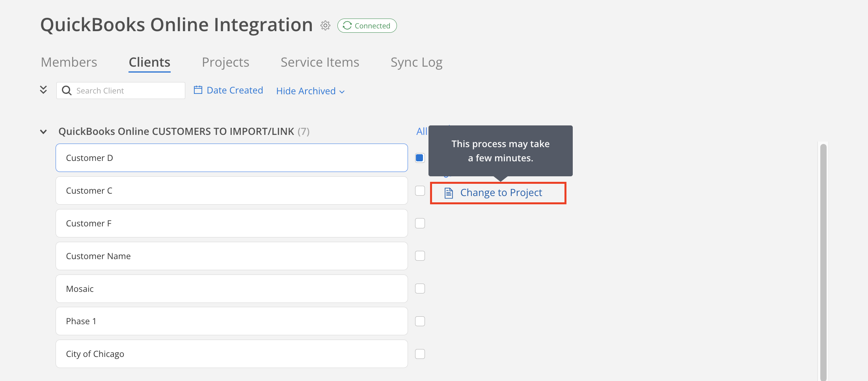The width and height of the screenshot is (868, 381).
Task: Check the Customer C checkbox
Action: pos(420,190)
